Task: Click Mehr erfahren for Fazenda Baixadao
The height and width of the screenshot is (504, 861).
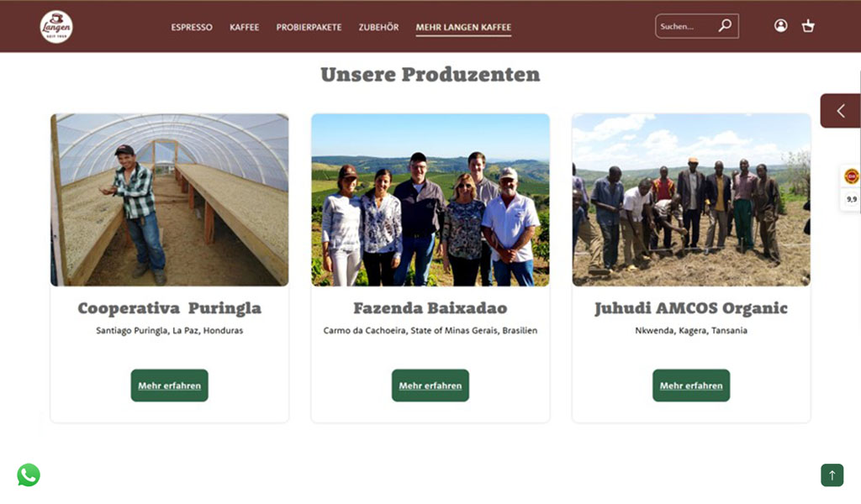Action: point(430,386)
